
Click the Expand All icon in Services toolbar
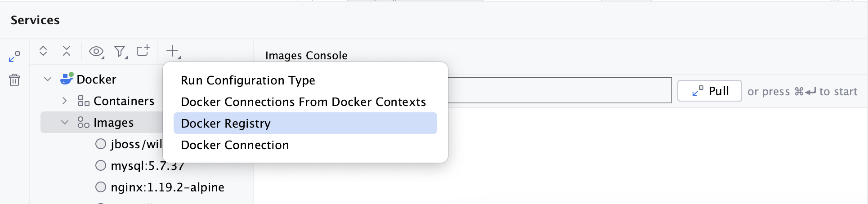pos(43,51)
